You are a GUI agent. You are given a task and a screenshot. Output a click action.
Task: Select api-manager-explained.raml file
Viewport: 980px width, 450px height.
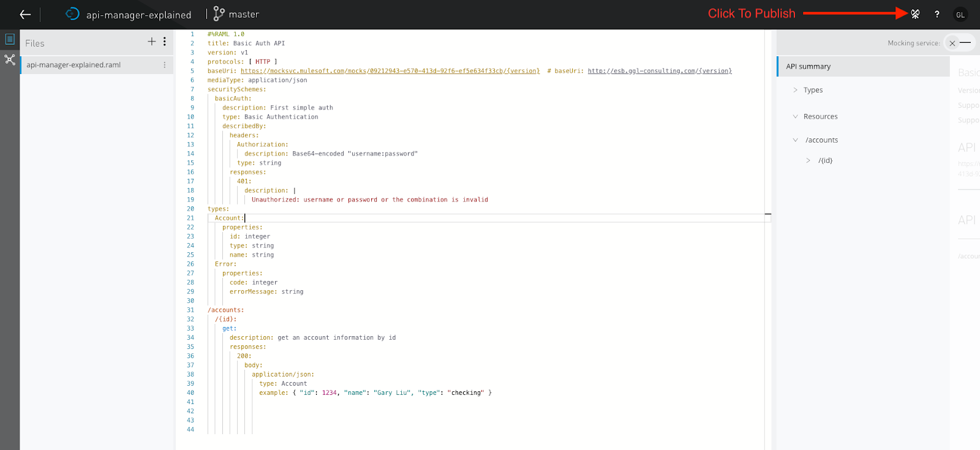(97, 65)
